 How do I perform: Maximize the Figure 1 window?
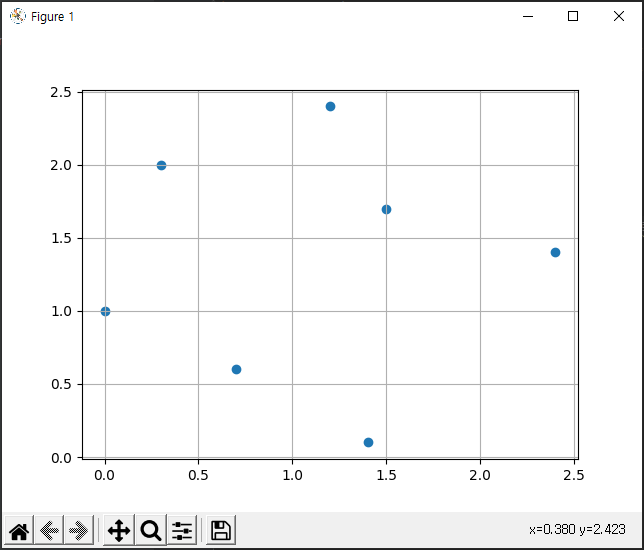click(573, 16)
